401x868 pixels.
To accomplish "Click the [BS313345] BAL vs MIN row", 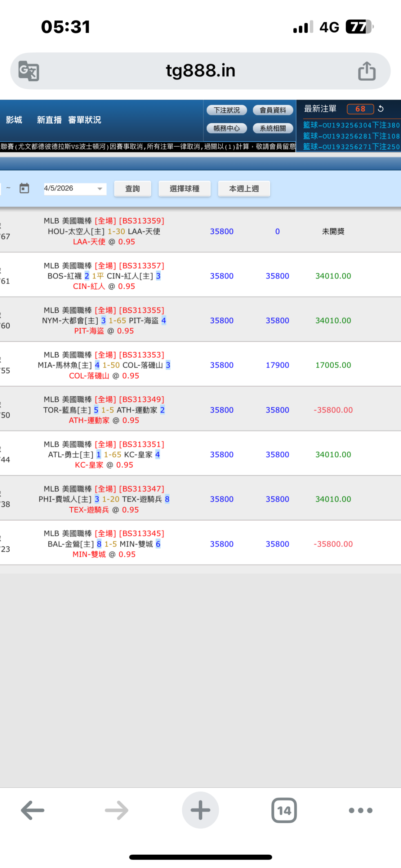I will (200, 543).
